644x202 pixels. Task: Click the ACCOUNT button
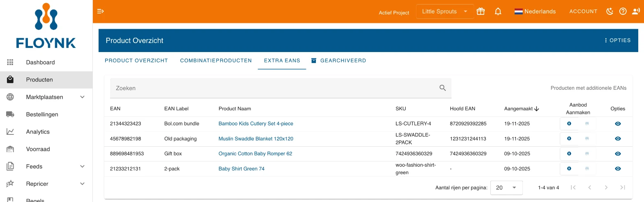[x=583, y=11]
